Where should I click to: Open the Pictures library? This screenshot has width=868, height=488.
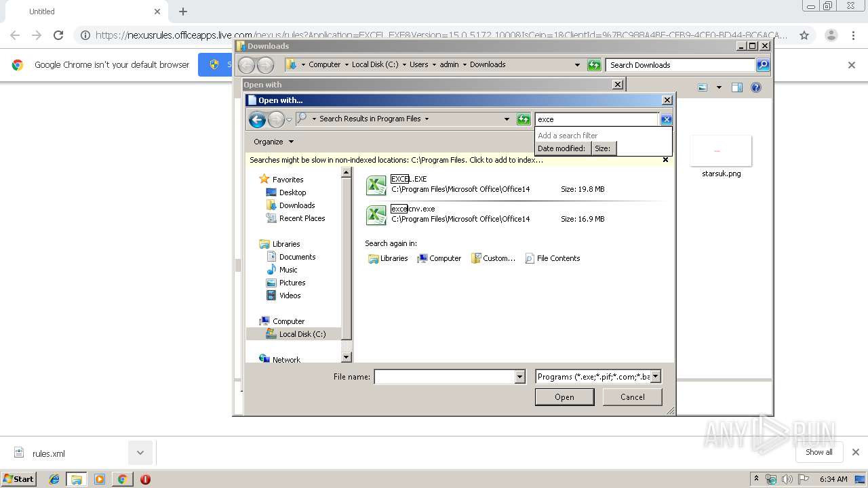coord(292,283)
